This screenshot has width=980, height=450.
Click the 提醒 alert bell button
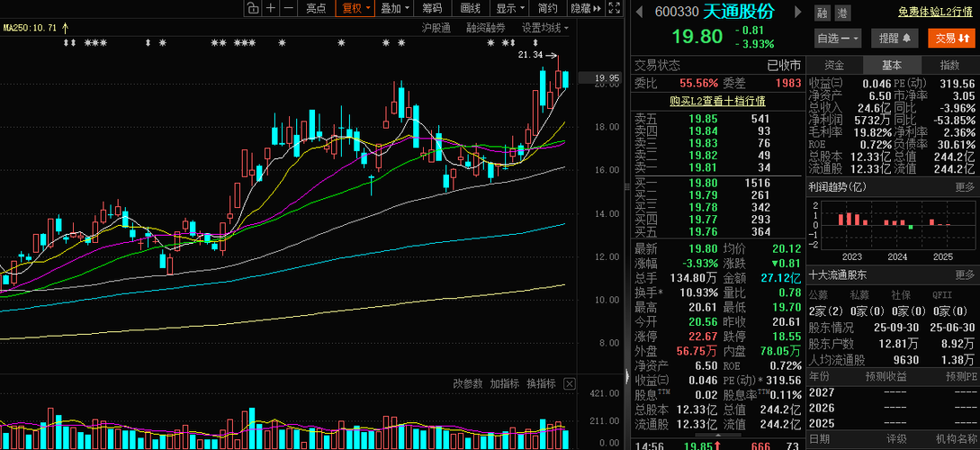(894, 38)
